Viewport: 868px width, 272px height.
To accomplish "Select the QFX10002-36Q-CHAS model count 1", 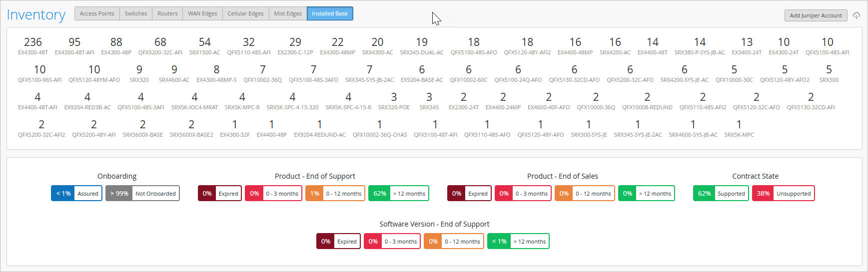I will (380, 128).
